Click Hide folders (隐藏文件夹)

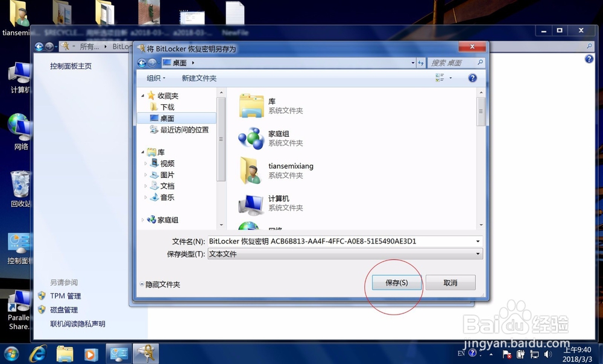160,284
